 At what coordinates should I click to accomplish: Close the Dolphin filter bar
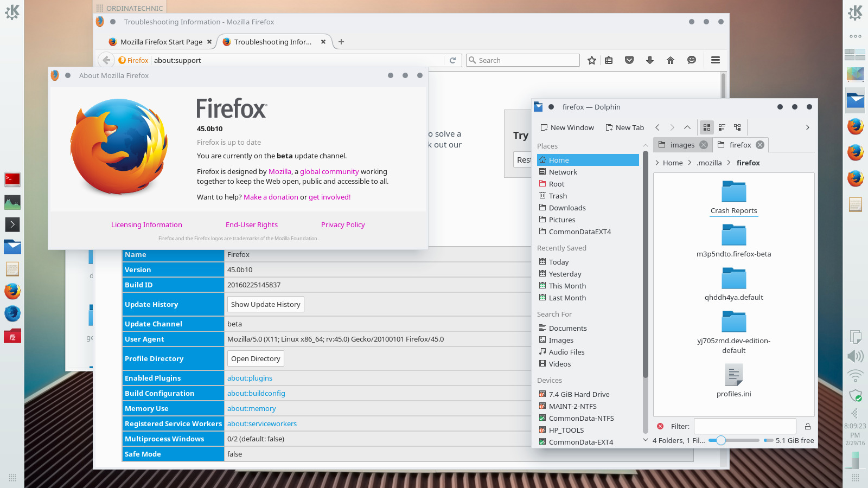[x=660, y=426]
